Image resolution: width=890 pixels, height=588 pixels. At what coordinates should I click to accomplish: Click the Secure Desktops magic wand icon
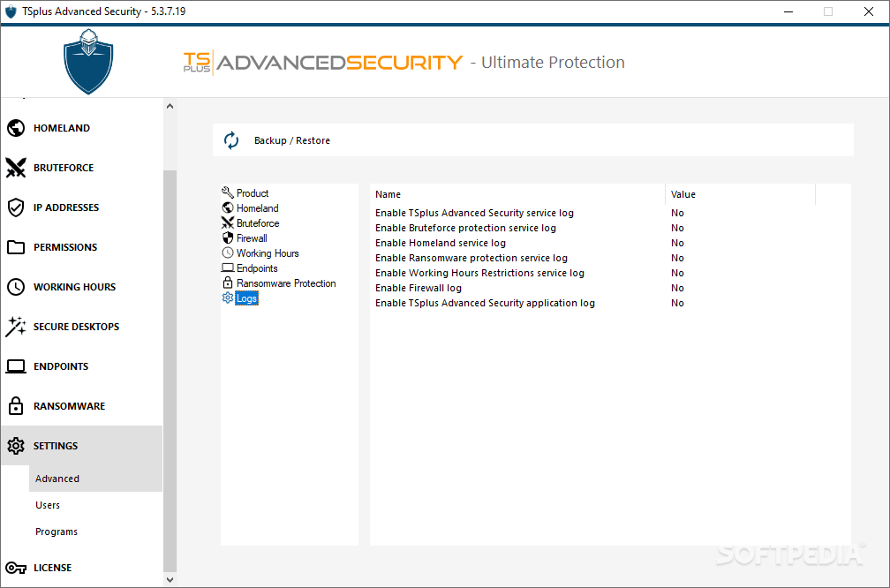16,327
